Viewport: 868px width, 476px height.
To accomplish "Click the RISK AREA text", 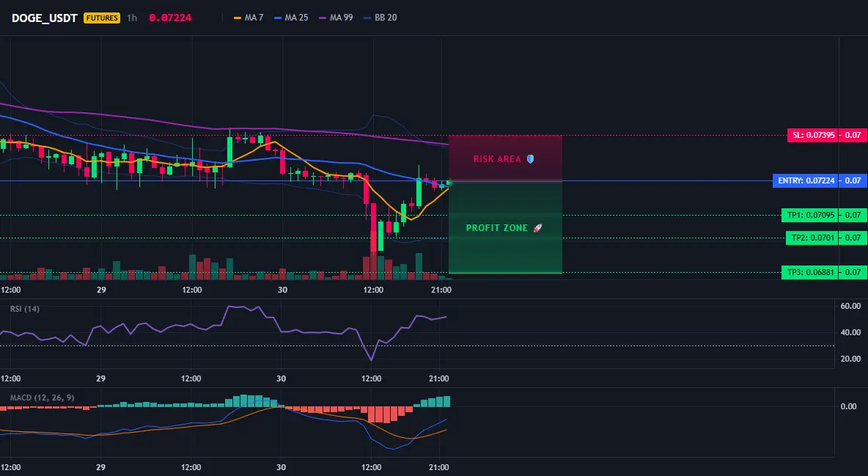I will point(497,159).
